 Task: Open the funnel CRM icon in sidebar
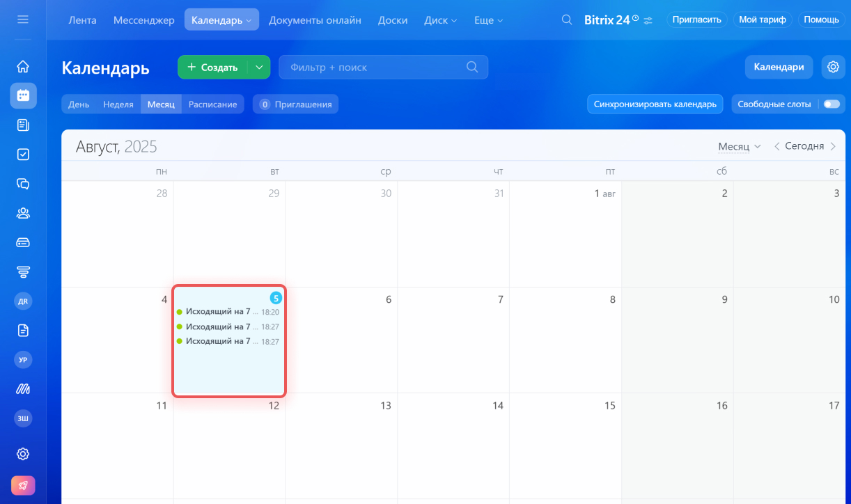point(23,271)
